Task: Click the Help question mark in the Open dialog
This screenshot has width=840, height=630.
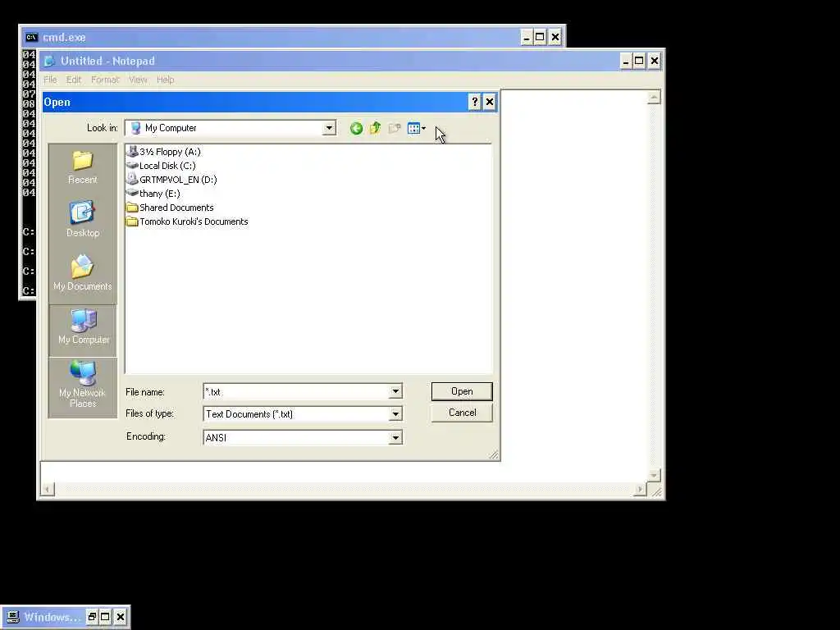Action: (475, 102)
